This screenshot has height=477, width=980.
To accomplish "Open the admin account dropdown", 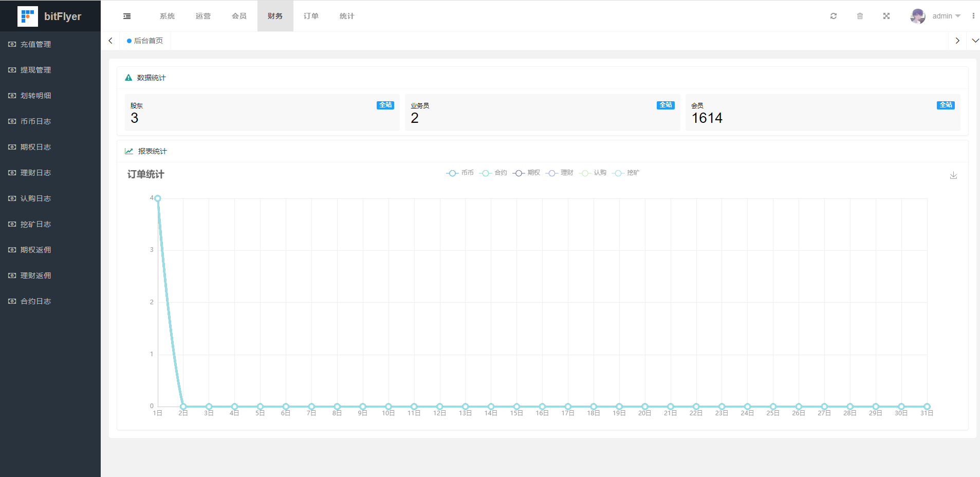I will 946,16.
